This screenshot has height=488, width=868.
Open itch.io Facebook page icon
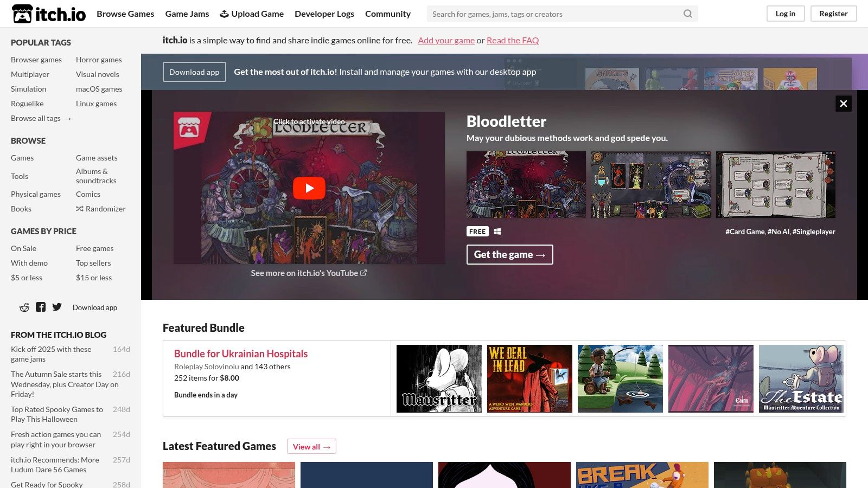click(41, 307)
